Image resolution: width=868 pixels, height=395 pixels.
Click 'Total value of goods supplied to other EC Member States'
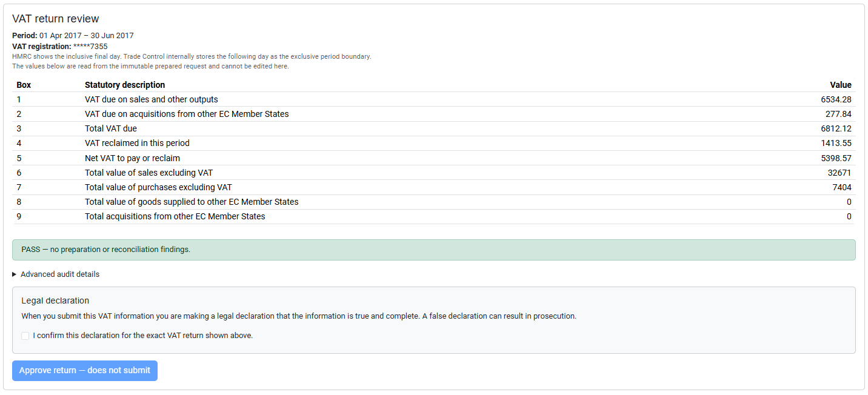(192, 202)
